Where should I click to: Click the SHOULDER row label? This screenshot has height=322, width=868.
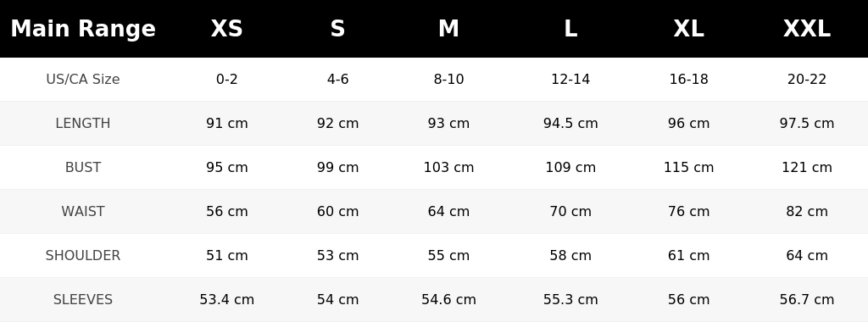83,256
